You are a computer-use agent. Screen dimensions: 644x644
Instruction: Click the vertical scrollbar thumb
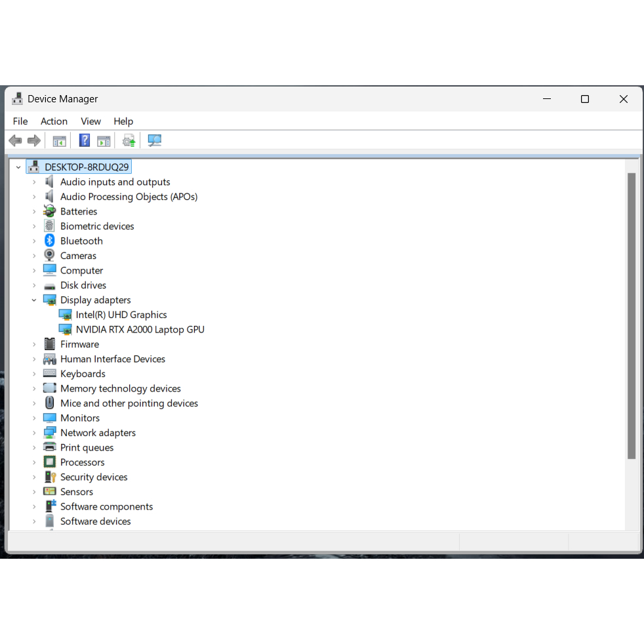click(632, 316)
